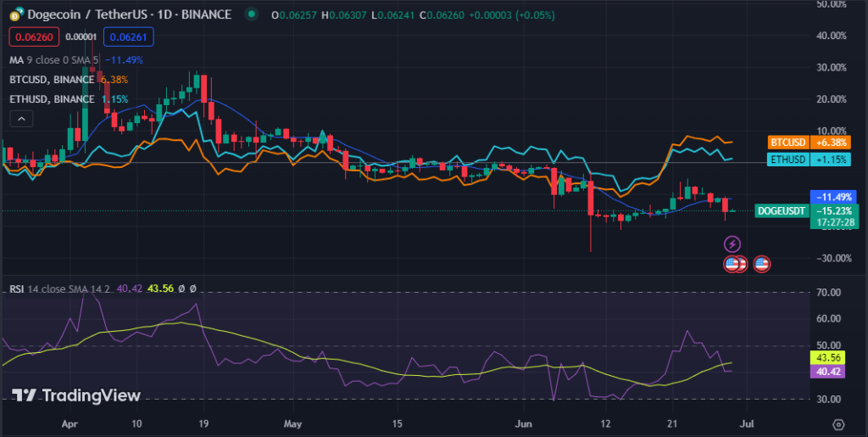Click the orange BTCUSD price scale label
This screenshot has width=868, height=437.
789,143
